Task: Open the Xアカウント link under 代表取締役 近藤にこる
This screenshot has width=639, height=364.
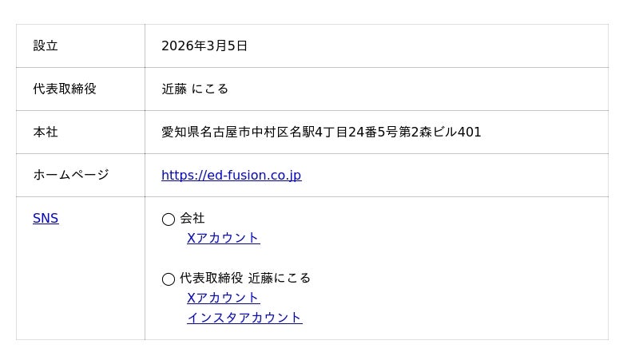Action: [223, 298]
